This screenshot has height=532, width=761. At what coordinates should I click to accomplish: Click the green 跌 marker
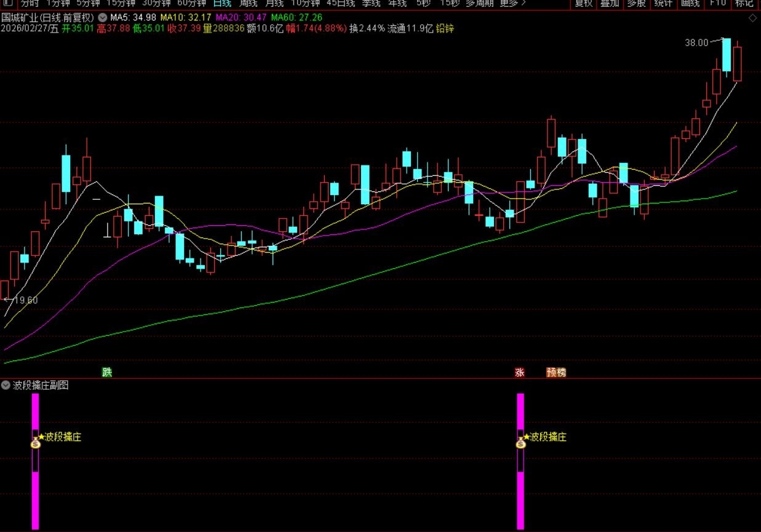click(107, 372)
